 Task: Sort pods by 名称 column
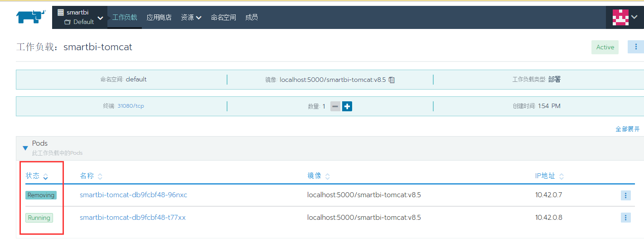[91, 176]
